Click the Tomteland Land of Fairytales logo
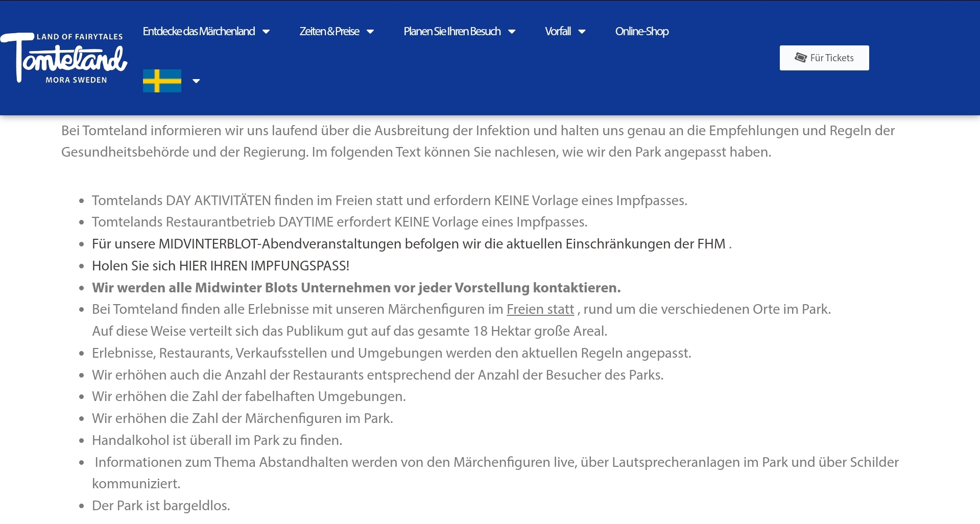The width and height of the screenshot is (980, 524). (x=64, y=58)
